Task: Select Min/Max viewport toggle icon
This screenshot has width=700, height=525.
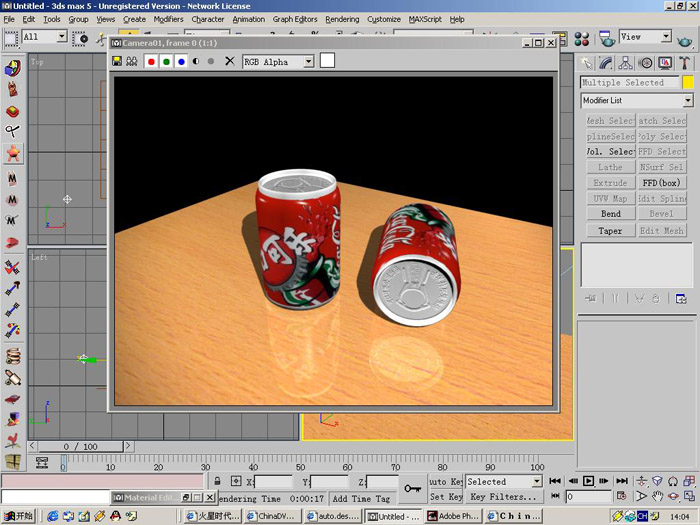Action: (688, 496)
